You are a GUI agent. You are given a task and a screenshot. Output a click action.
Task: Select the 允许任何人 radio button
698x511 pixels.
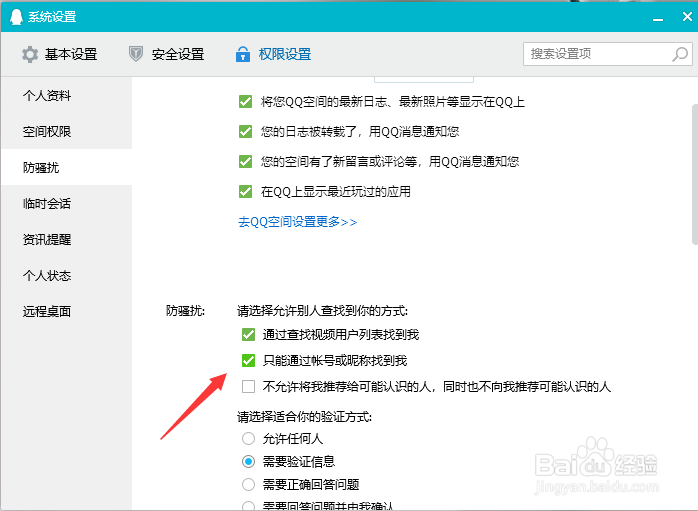coord(248,438)
